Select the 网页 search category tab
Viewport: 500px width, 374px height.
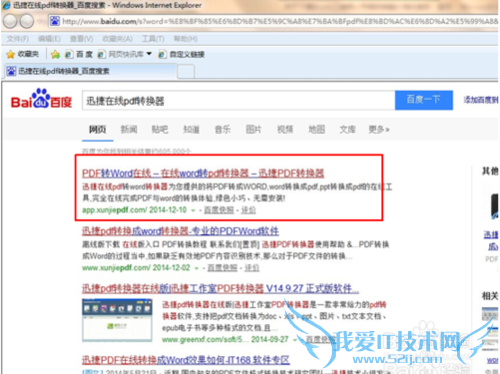(x=97, y=129)
